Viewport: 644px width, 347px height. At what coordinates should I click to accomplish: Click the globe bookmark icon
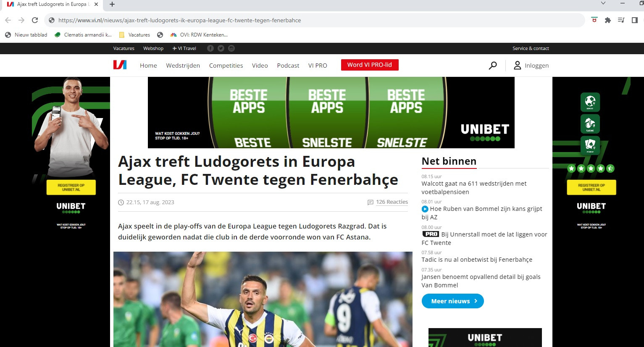coord(160,35)
